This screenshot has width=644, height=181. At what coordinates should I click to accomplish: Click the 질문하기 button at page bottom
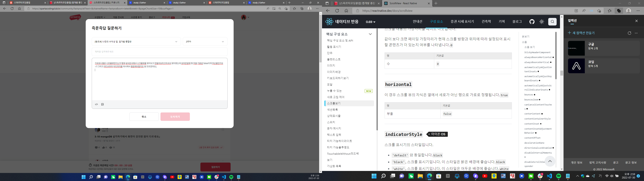tap(215, 167)
